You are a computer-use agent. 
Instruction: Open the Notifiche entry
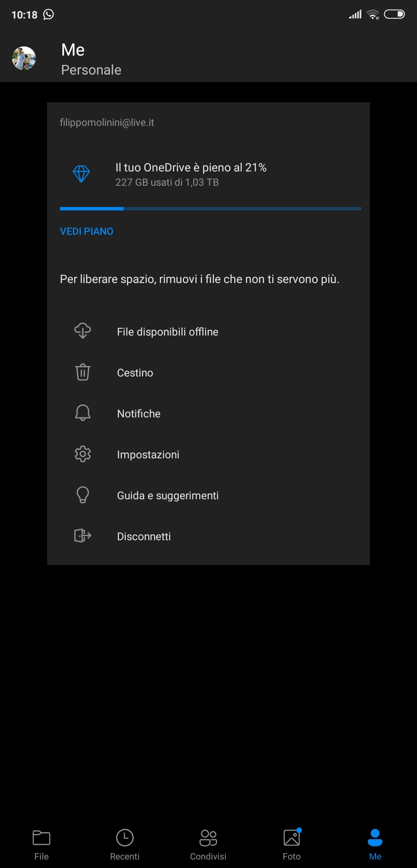pos(208,414)
